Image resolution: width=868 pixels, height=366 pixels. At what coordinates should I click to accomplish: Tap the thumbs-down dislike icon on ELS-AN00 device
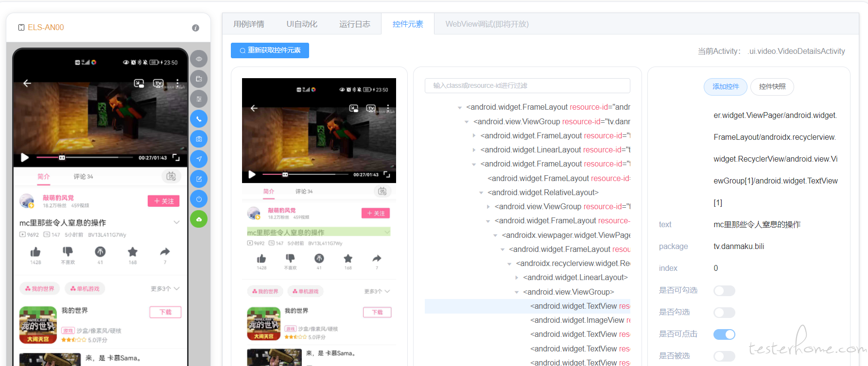pyautogui.click(x=68, y=251)
